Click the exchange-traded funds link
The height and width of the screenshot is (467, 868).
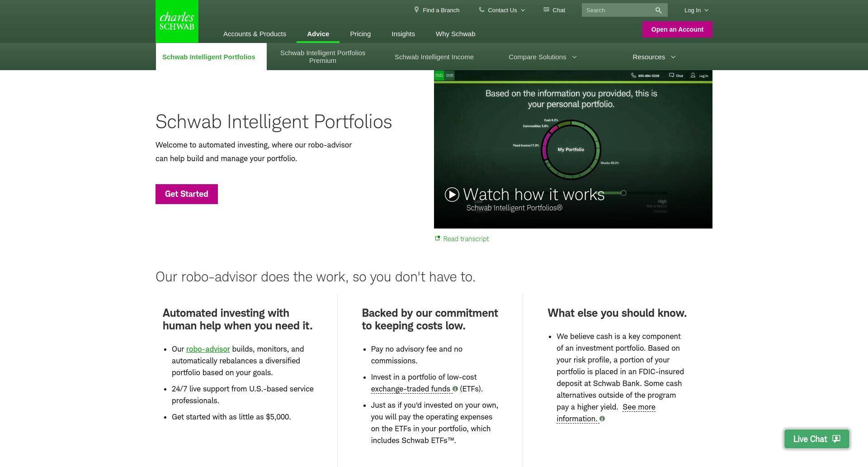point(410,389)
